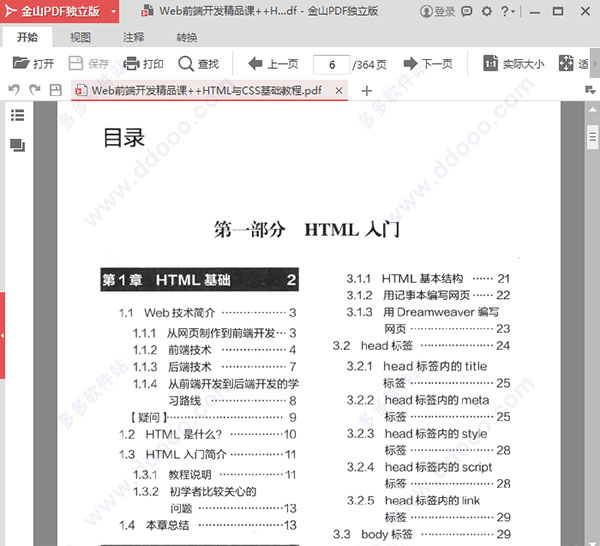This screenshot has width=600, height=546.
Task: Click the 打印 printer icon
Action: coord(131,63)
